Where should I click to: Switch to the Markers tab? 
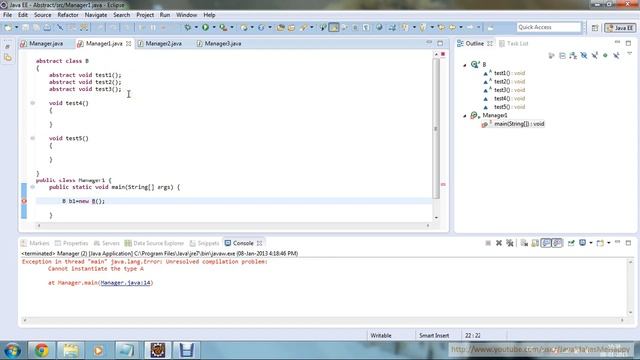[36, 243]
